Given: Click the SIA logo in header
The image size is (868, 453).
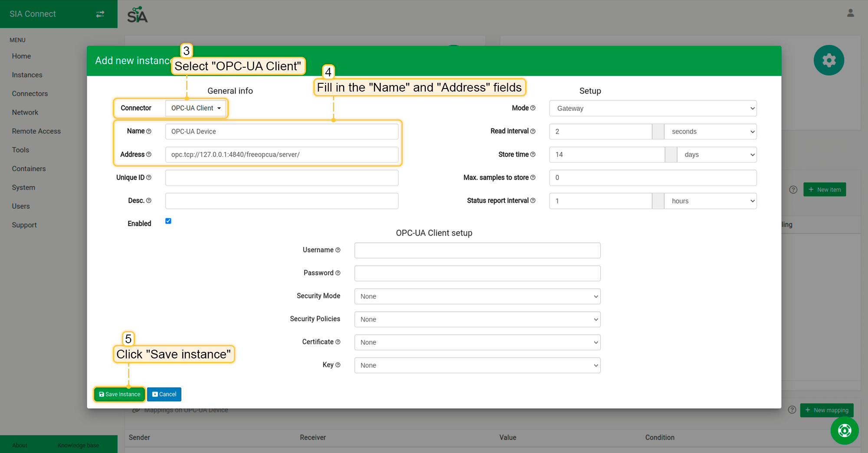Looking at the screenshot, I should [x=137, y=15].
